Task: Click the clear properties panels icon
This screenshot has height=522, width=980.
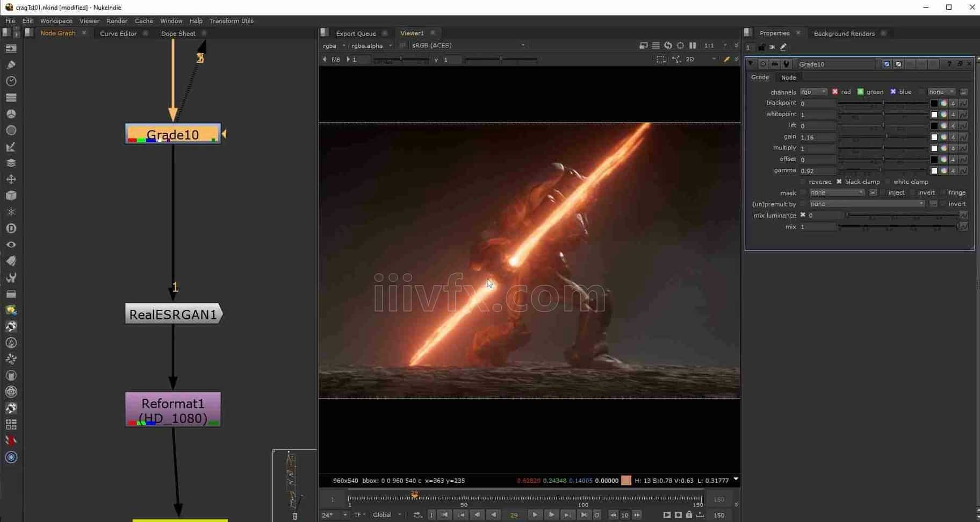Action: [x=772, y=47]
